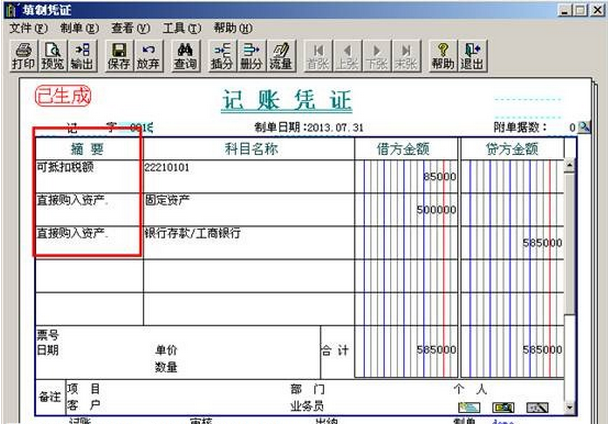Open 帮助 toolbar help icon
Screen dimensions: 608x424
tap(442, 54)
